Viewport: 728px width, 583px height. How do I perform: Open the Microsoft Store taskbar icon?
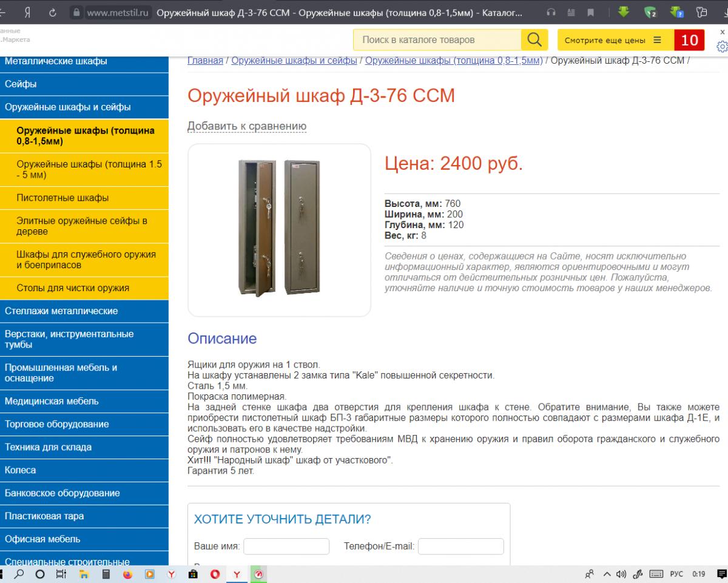tap(193, 574)
